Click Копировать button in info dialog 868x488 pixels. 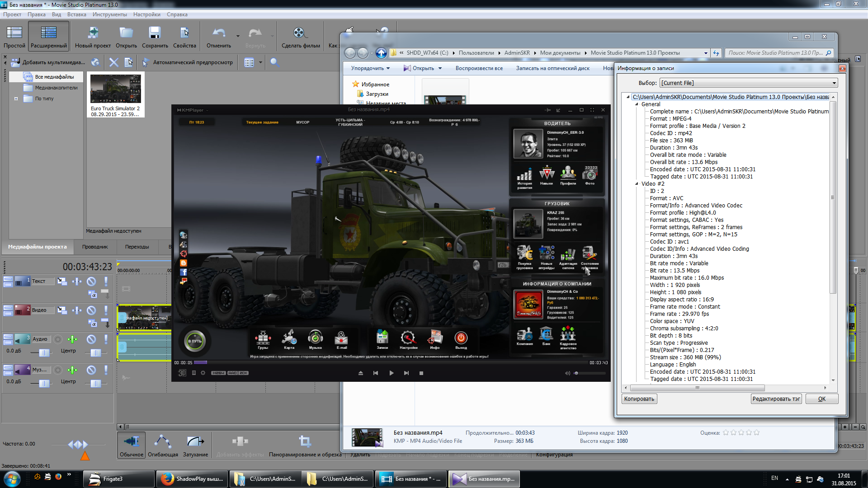[639, 399]
